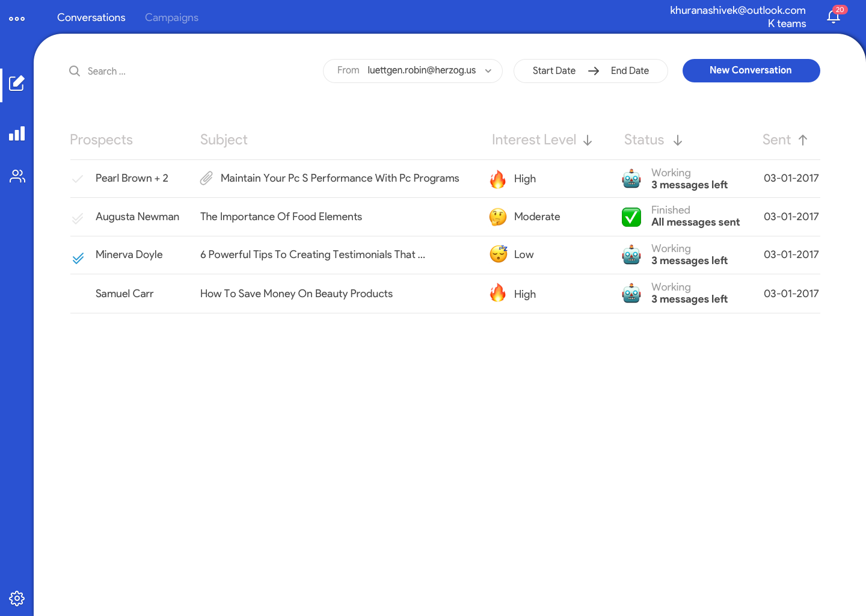Viewport: 866px width, 616px height.
Task: Click the paperclip attachment icon on Pearl Brown row
Action: 206,178
